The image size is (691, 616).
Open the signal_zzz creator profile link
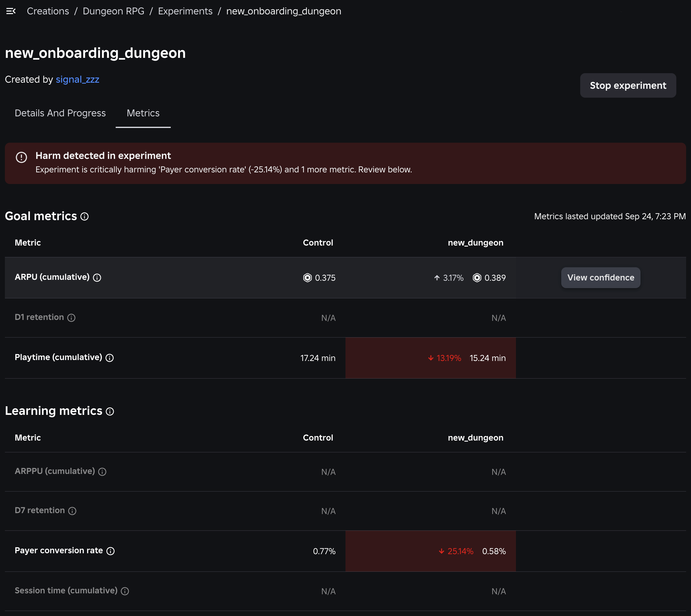(x=77, y=80)
